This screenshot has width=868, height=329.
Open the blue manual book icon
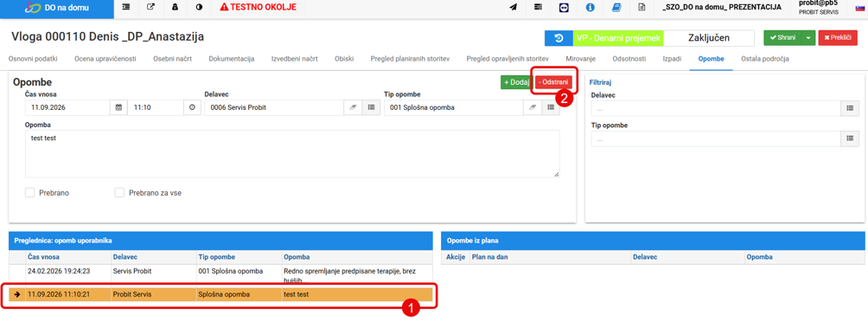pyautogui.click(x=616, y=8)
